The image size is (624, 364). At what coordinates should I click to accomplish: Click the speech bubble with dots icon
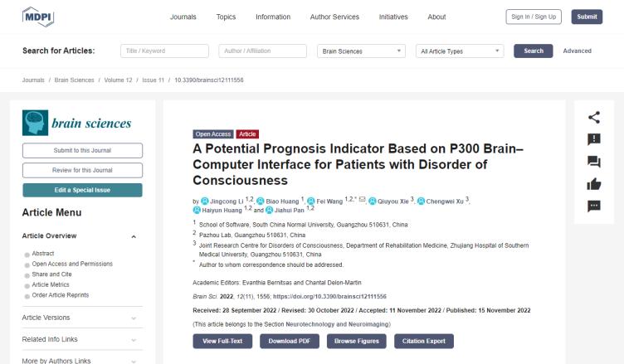(x=594, y=206)
